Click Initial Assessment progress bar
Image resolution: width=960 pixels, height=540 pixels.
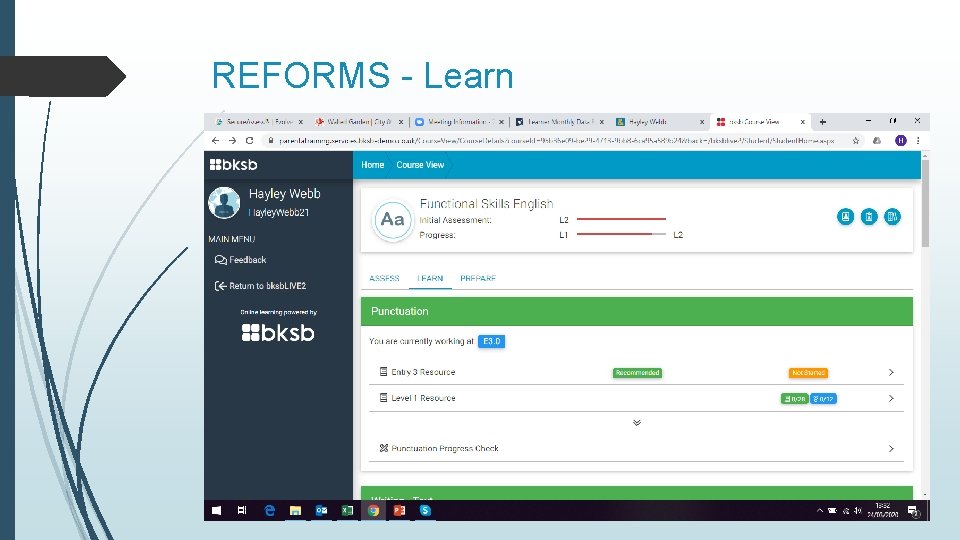(x=621, y=219)
